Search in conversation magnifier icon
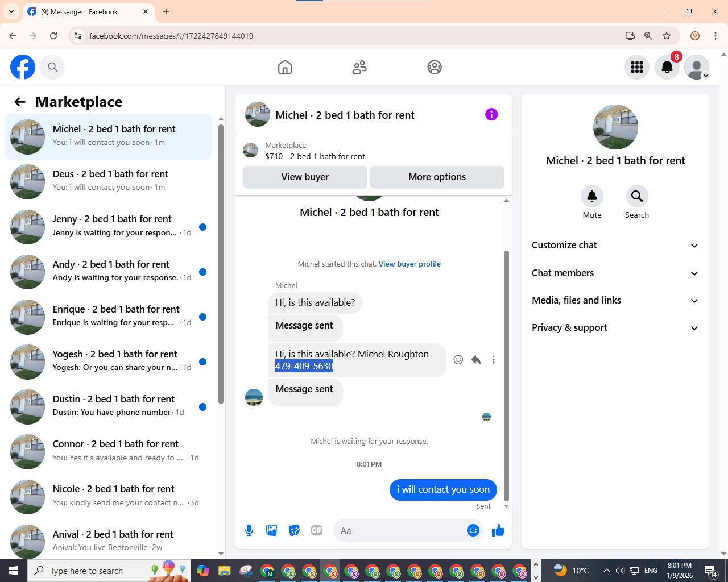The width and height of the screenshot is (728, 582). pyautogui.click(x=637, y=196)
